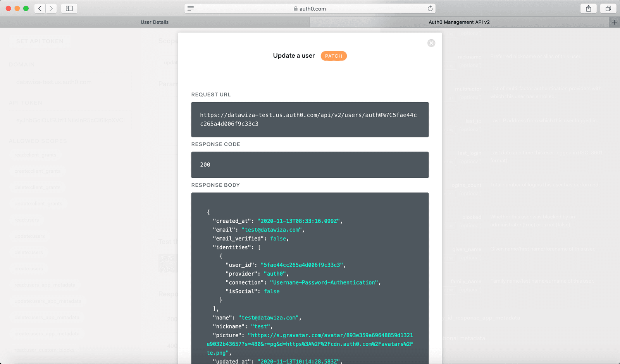
Task: Open the Share menu icon
Action: click(589, 9)
